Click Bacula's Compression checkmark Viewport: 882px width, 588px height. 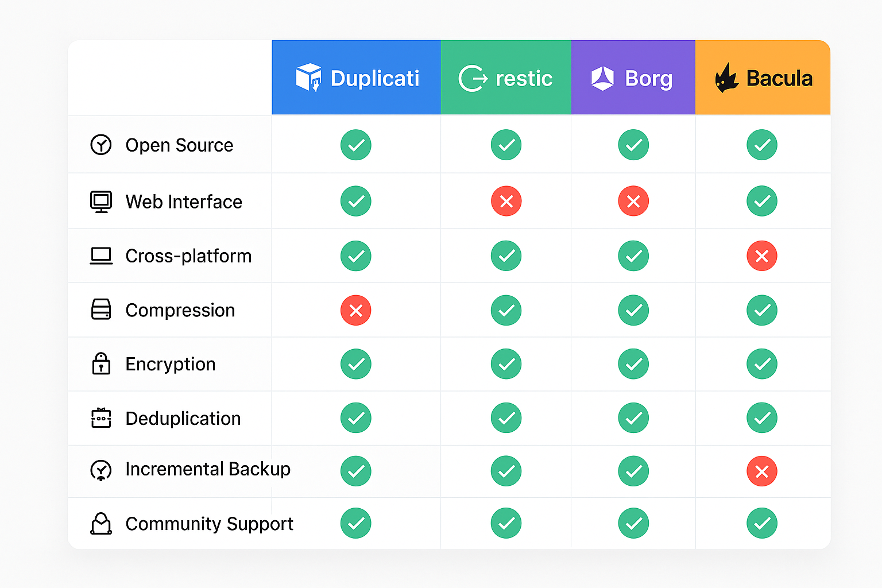762,310
